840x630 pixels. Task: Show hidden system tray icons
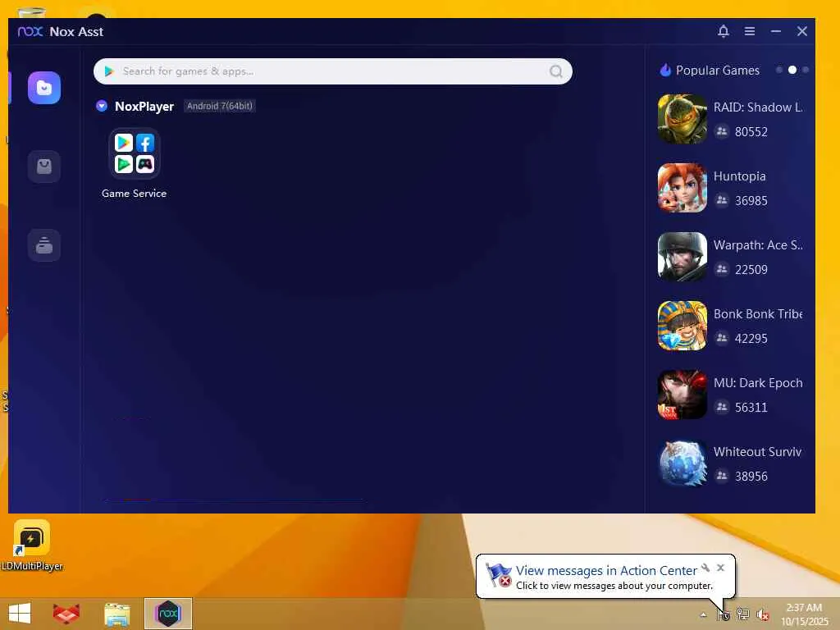(x=703, y=615)
